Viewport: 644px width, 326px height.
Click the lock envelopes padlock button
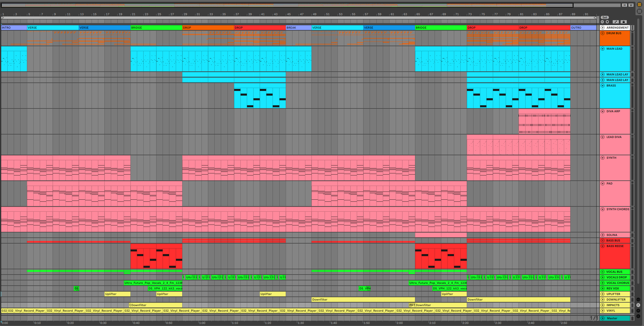pos(624,22)
